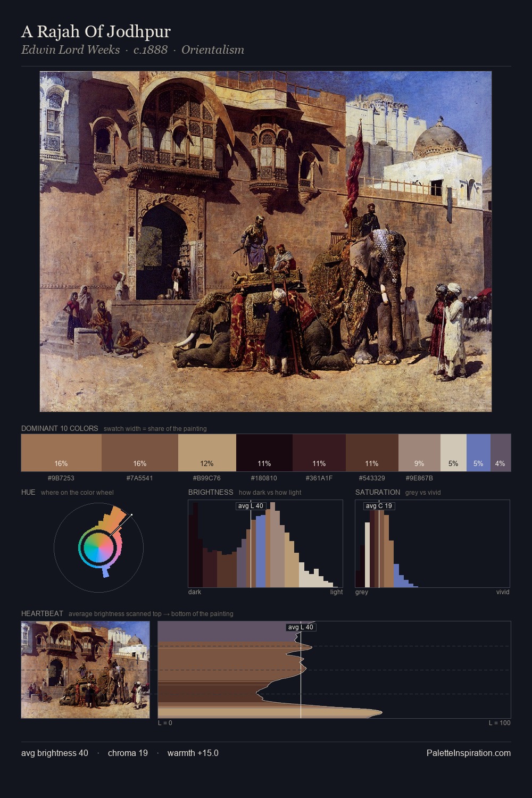The image size is (532, 798).
Task: Click the 'L = 0' axis label
Action: (165, 723)
